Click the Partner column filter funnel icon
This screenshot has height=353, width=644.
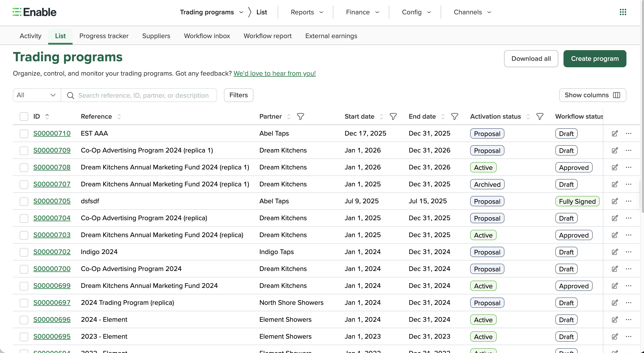[x=300, y=116]
